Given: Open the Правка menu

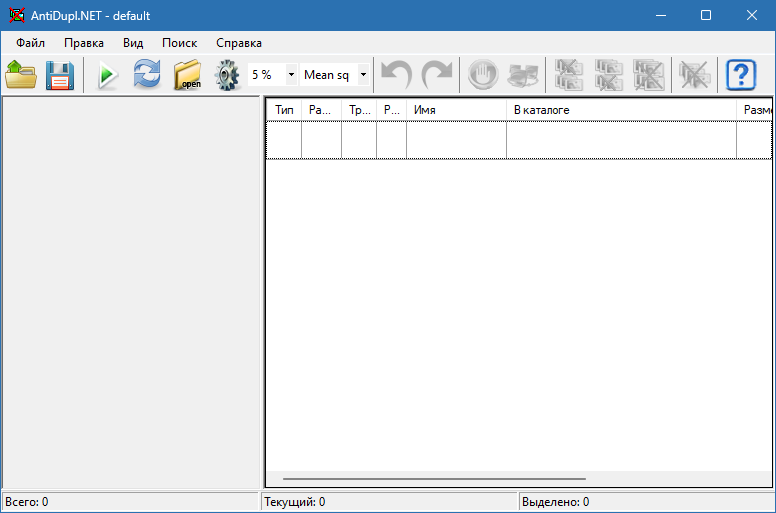Looking at the screenshot, I should 84,43.
